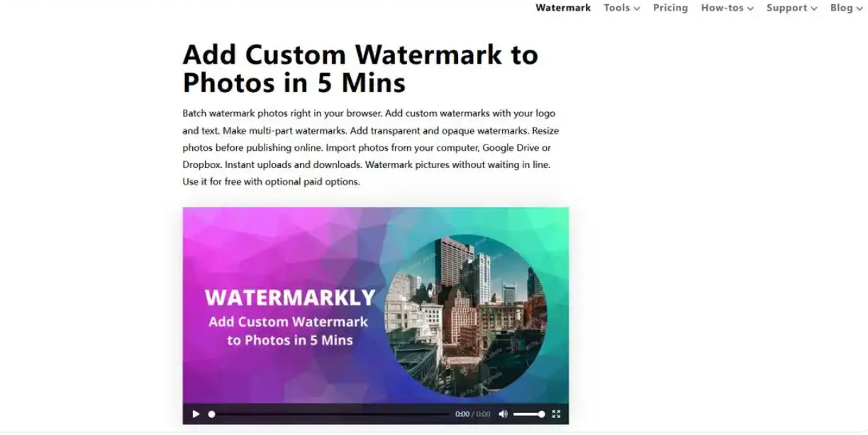
Task: Open the video in fullscreen mode
Action: point(556,414)
